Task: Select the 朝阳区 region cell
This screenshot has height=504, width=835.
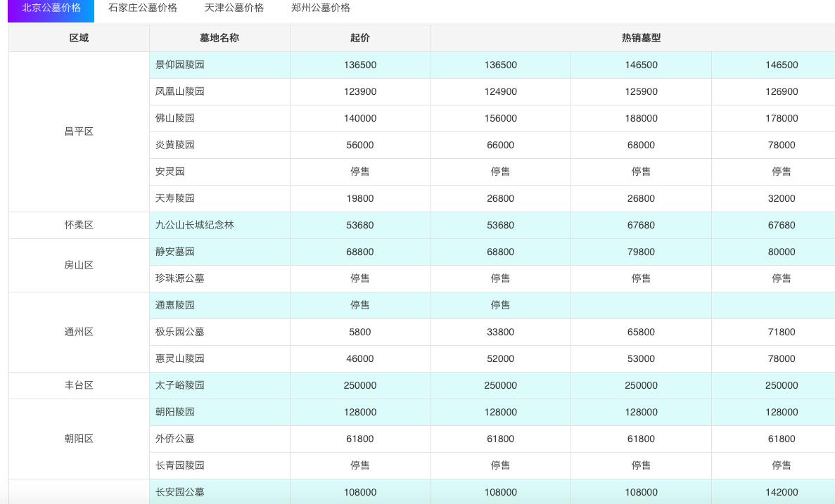Action: [79, 439]
